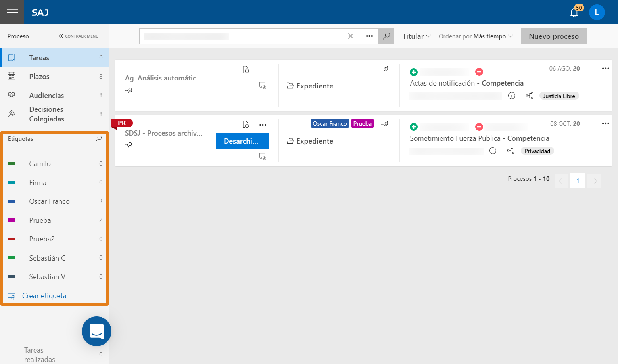The image size is (618, 364).
Task: Open Decisiones Colegiadas in sidebar
Action: 55,114
